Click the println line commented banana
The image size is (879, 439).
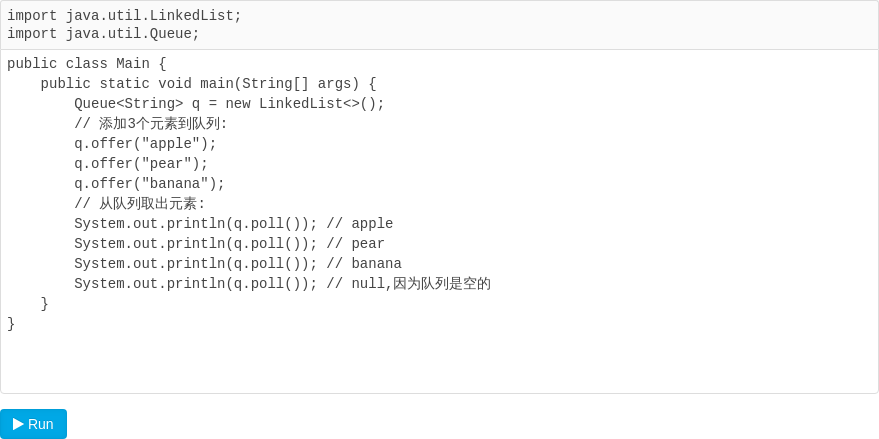tap(238, 264)
